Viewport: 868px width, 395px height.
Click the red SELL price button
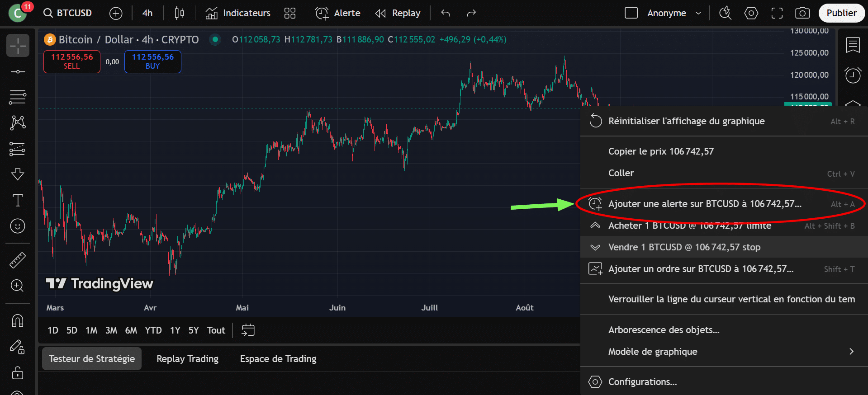coord(72,61)
